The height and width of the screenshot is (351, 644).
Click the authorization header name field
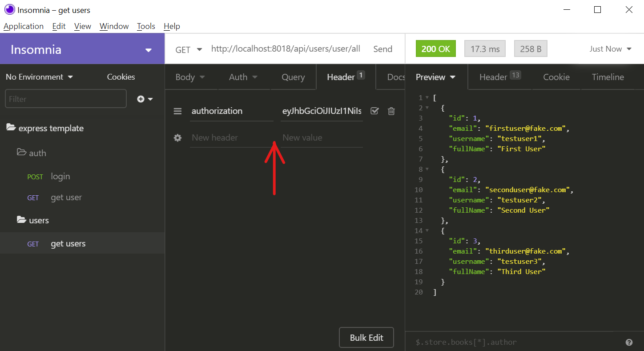[x=231, y=111]
